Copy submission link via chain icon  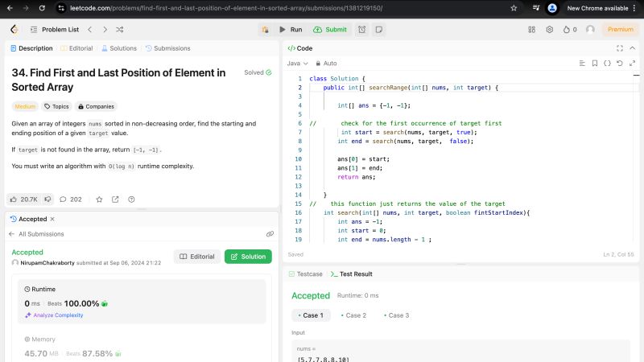pos(270,234)
